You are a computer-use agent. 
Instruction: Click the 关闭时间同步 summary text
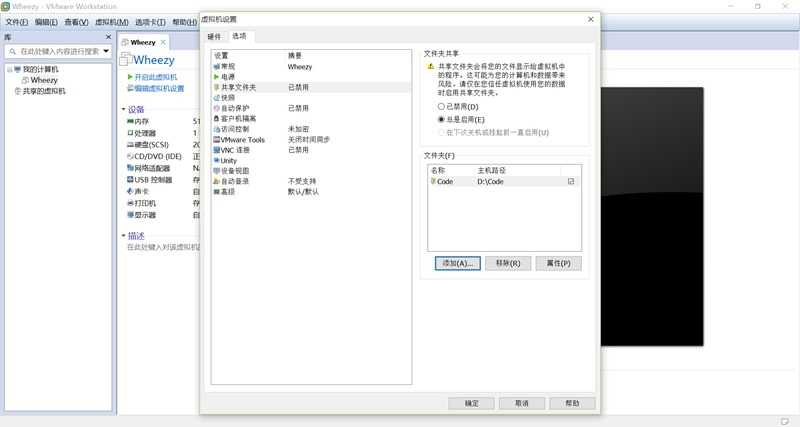coord(309,140)
